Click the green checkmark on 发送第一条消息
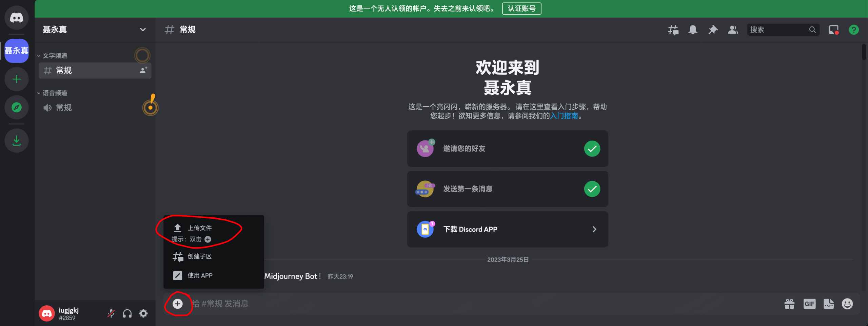868x326 pixels. click(592, 189)
